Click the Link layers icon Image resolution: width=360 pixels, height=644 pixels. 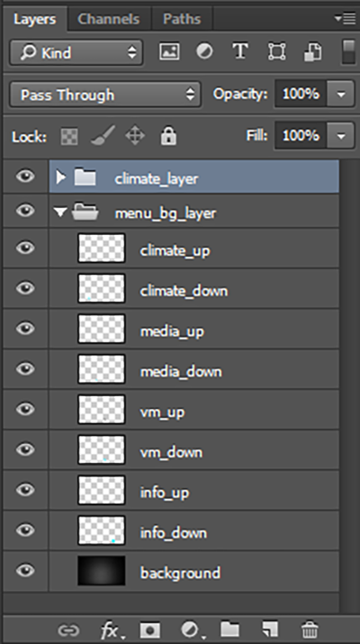68,630
